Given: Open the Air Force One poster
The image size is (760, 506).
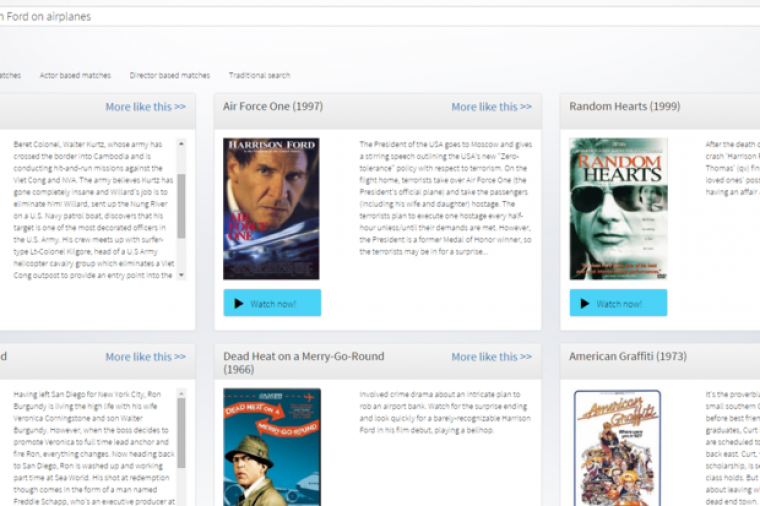Looking at the screenshot, I should coord(271,209).
